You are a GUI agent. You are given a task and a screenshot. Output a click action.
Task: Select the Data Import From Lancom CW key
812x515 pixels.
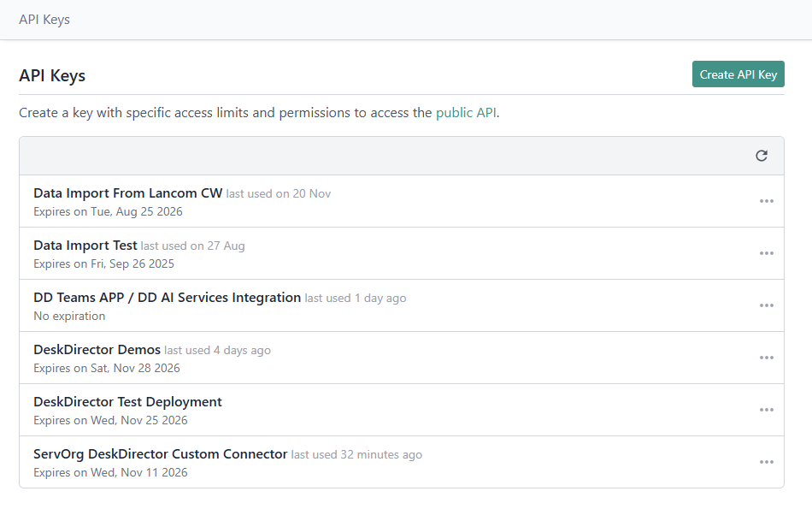pos(128,193)
